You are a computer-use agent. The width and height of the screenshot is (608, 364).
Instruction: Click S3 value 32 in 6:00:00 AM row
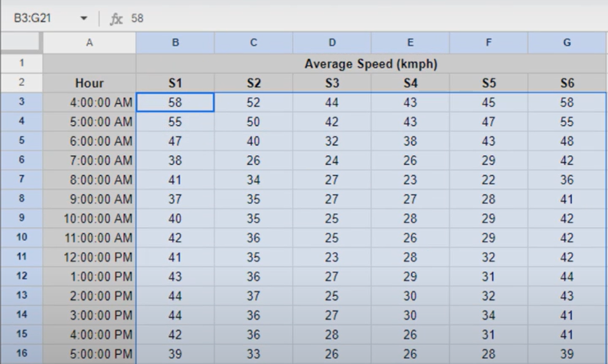(332, 141)
